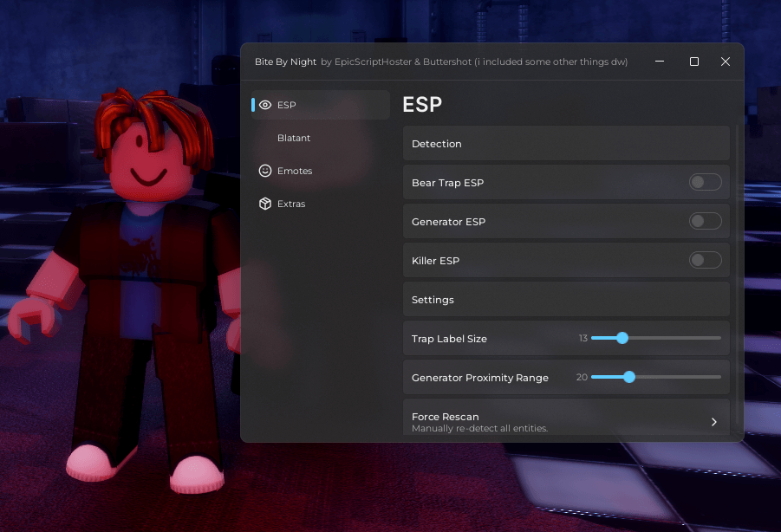This screenshot has width=781, height=532.
Task: Click the Settings section header
Action: [566, 299]
